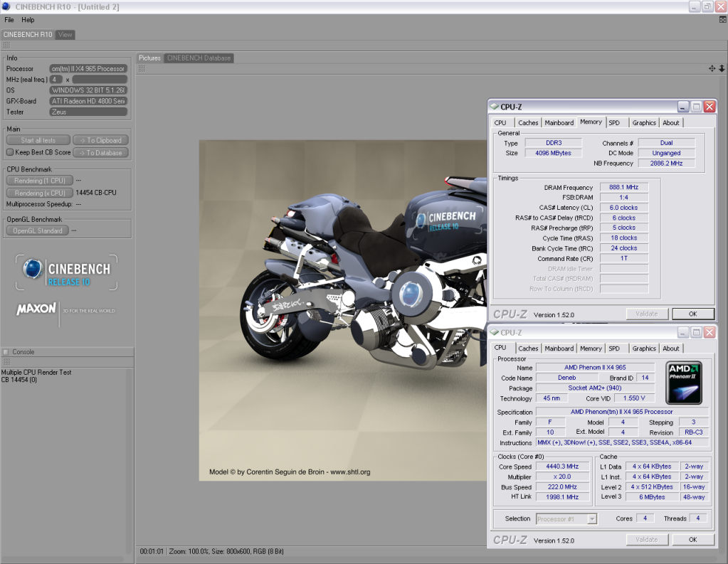Image resolution: width=728 pixels, height=564 pixels.
Task: Click the Cinebench restore window icon
Action: (707, 6)
